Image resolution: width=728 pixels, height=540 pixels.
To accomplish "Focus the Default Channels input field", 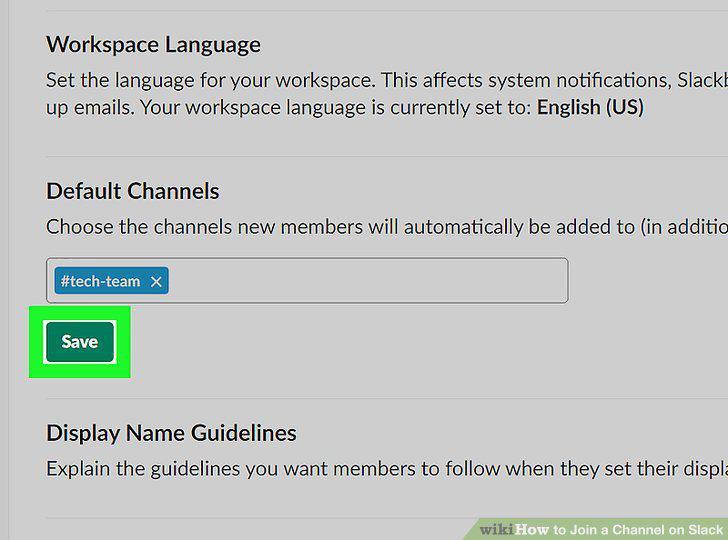I will pyautogui.click(x=307, y=280).
